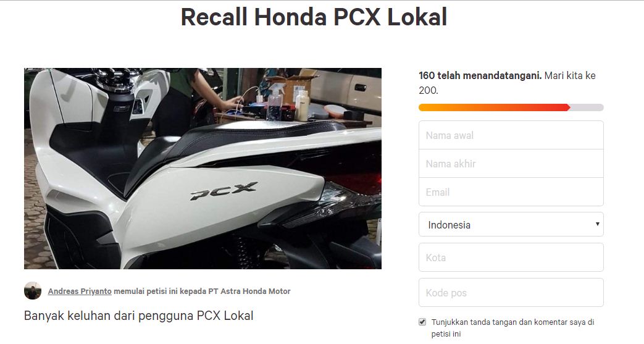Select the Kota input box
644x344 pixels.
(x=511, y=258)
